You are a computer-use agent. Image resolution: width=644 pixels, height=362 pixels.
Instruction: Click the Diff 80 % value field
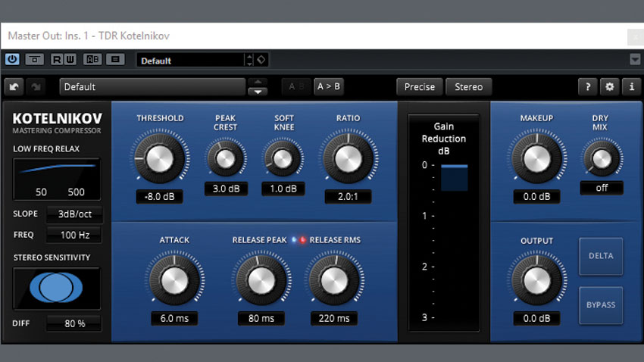pos(74,323)
